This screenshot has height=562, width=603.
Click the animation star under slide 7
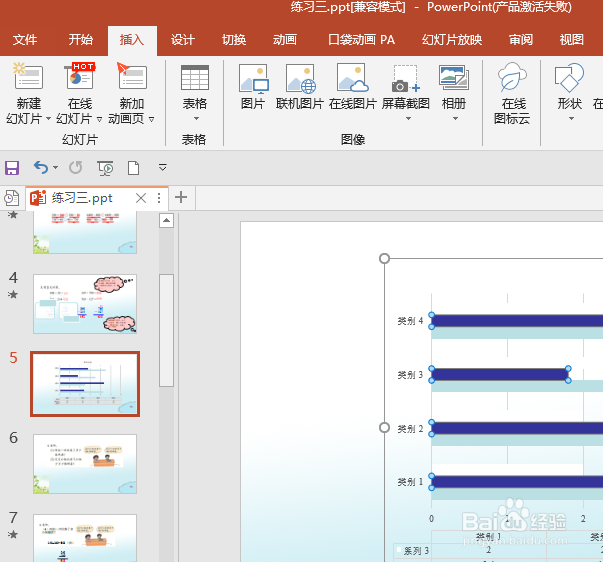[13, 534]
